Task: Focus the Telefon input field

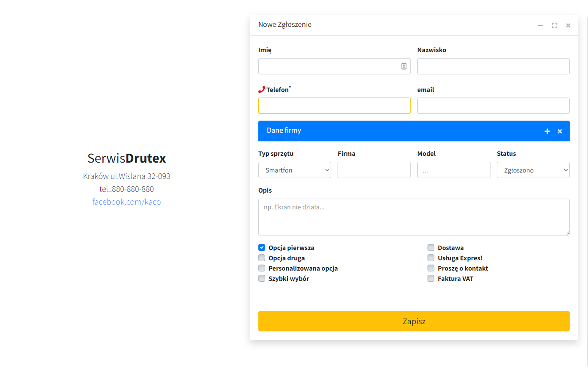Action: click(x=334, y=106)
